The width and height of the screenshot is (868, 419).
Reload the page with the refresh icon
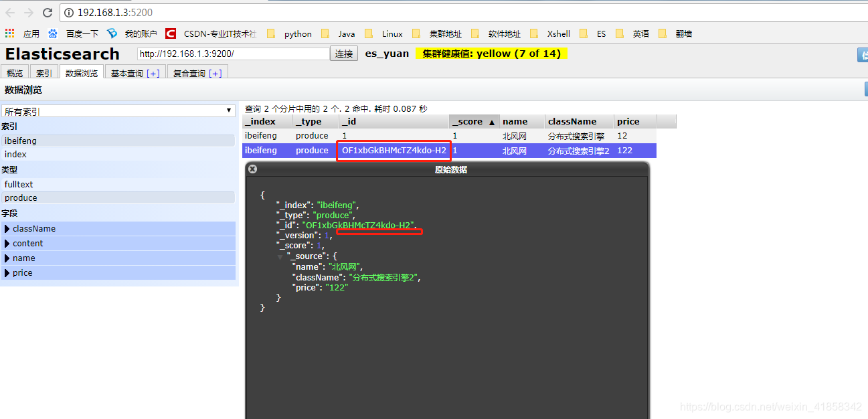click(48, 13)
